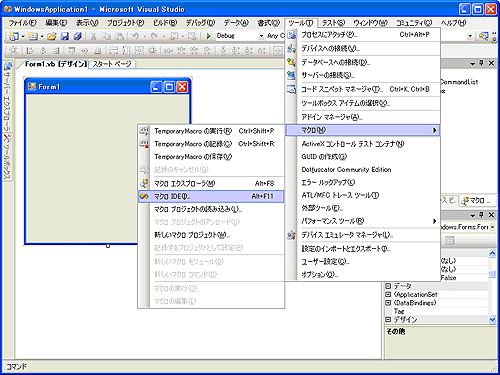Click the マクロ IDE infinity icon
The width and height of the screenshot is (500, 375).
[144, 197]
